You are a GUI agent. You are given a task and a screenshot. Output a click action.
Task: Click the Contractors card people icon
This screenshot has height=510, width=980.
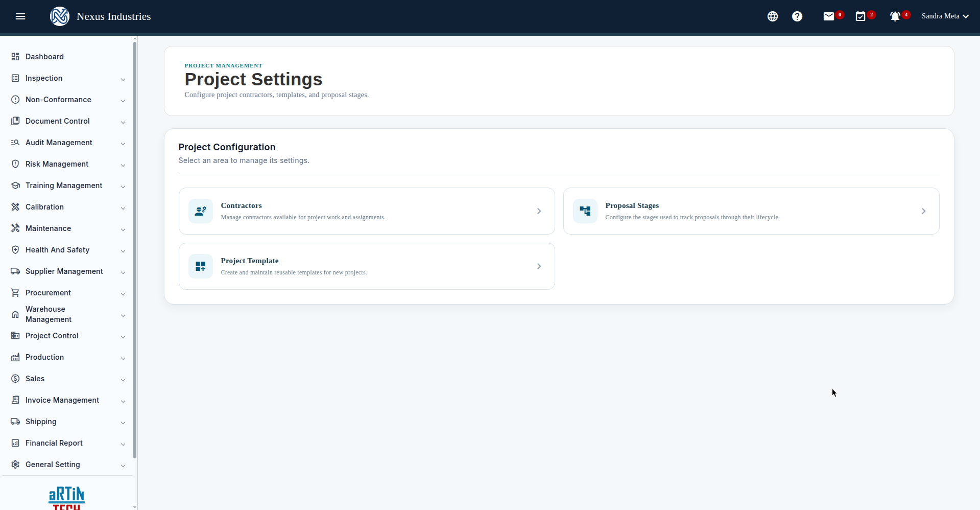pos(201,211)
